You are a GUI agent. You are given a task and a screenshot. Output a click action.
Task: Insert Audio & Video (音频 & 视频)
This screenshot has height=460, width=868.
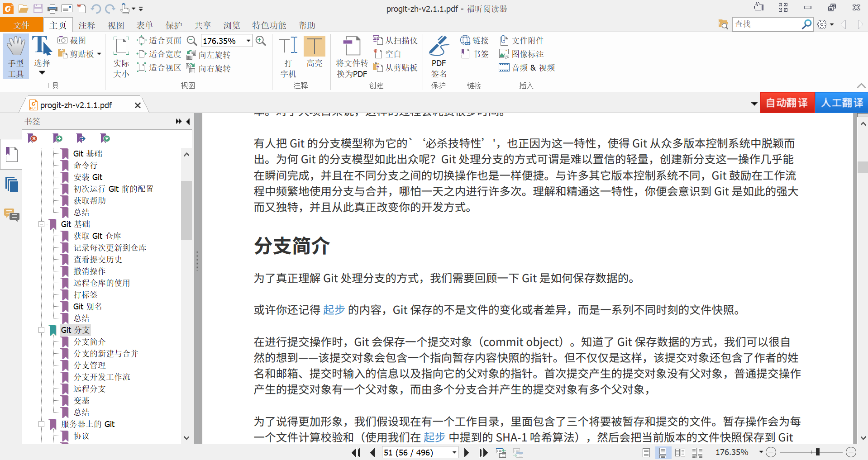[x=527, y=67]
